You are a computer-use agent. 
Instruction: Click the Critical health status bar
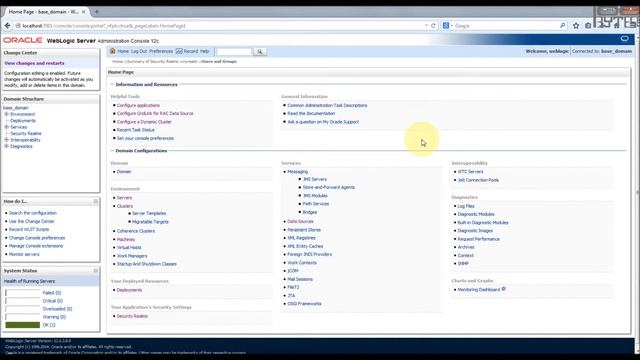[22, 301]
